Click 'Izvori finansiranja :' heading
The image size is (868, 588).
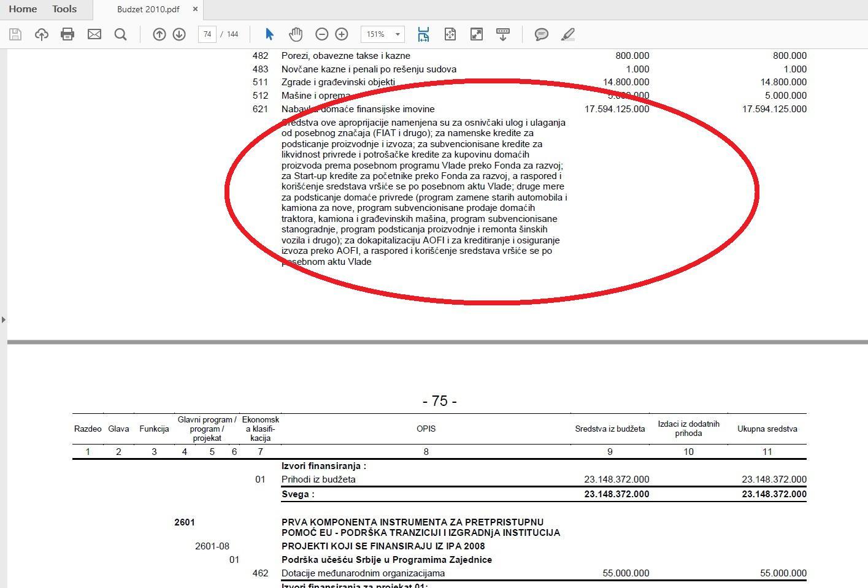324,466
